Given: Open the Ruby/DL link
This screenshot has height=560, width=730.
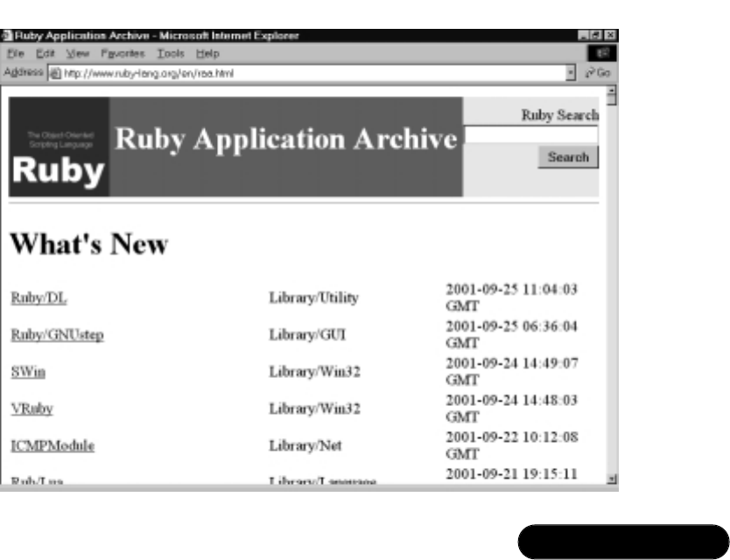Looking at the screenshot, I should click(39, 297).
